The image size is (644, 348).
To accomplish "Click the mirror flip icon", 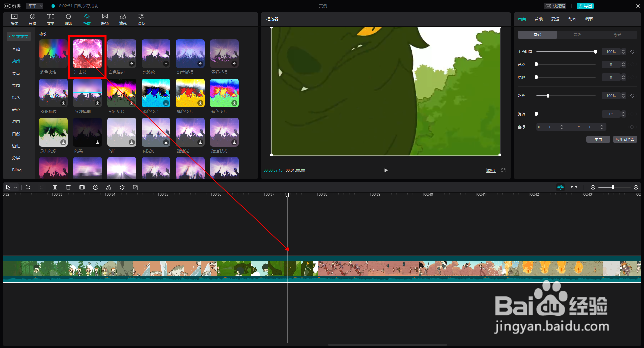I will (x=109, y=187).
